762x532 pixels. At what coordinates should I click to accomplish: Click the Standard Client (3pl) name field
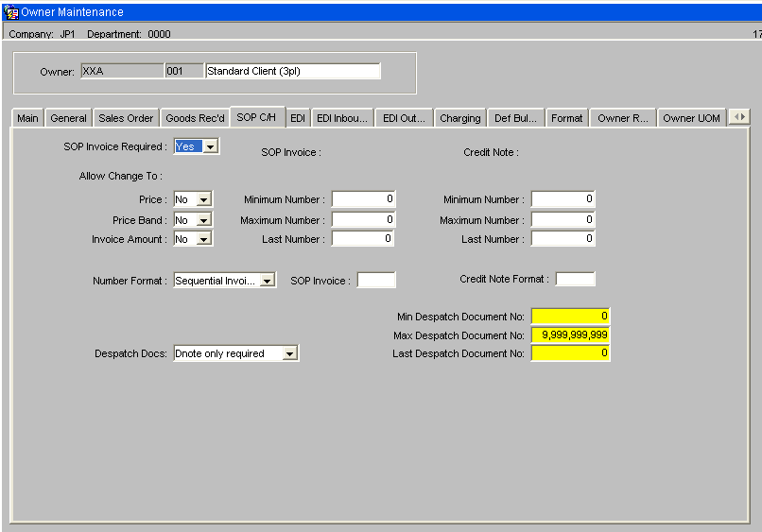[293, 71]
